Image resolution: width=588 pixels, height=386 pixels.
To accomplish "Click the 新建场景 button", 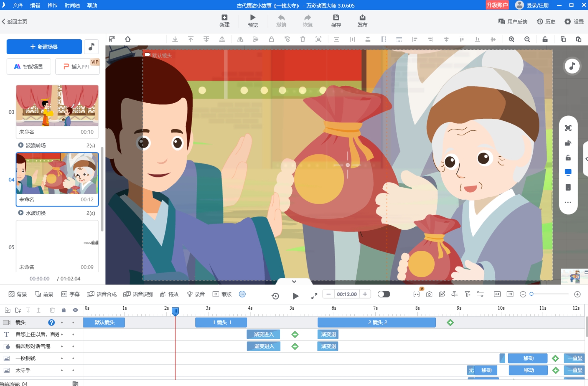I will coord(44,47).
